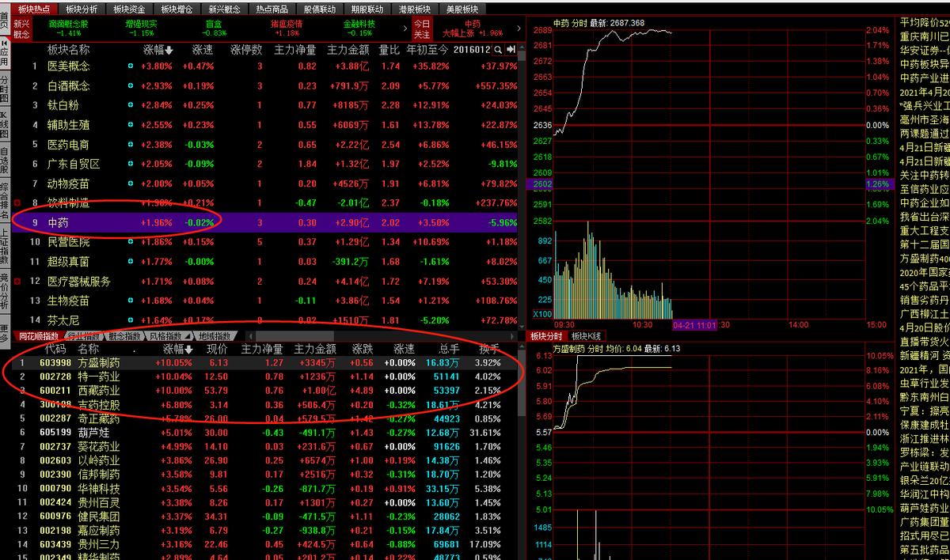Open the 应用 sidebar button

tap(5, 55)
